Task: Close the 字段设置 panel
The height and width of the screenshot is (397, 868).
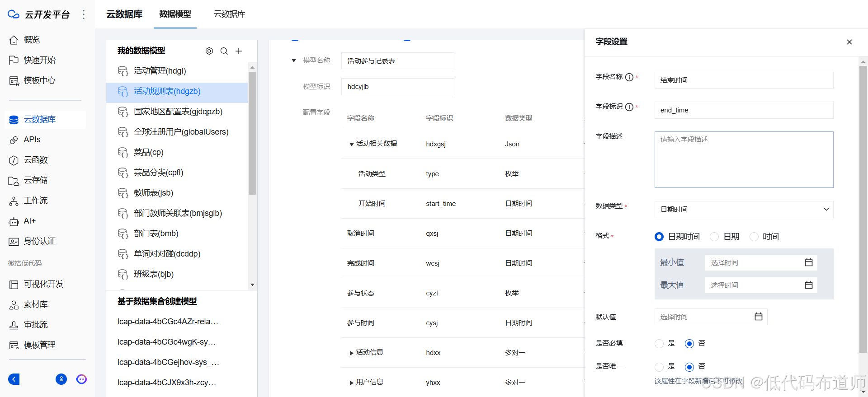Action: click(x=849, y=42)
